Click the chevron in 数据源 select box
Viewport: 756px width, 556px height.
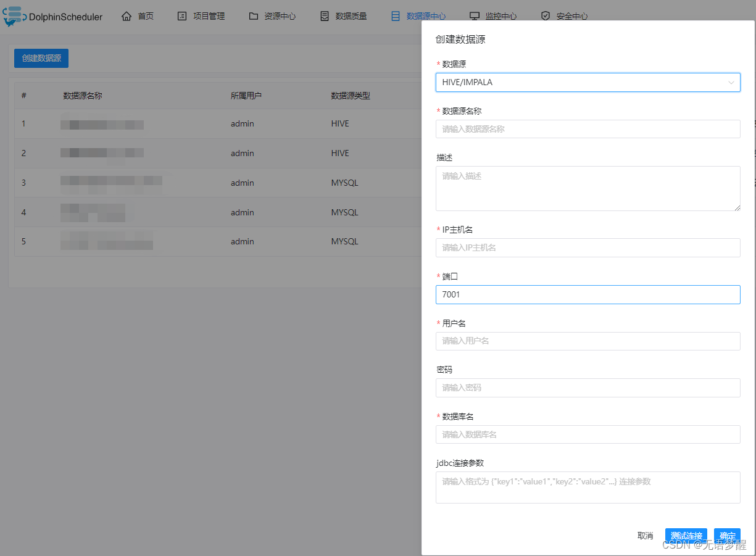pos(731,82)
